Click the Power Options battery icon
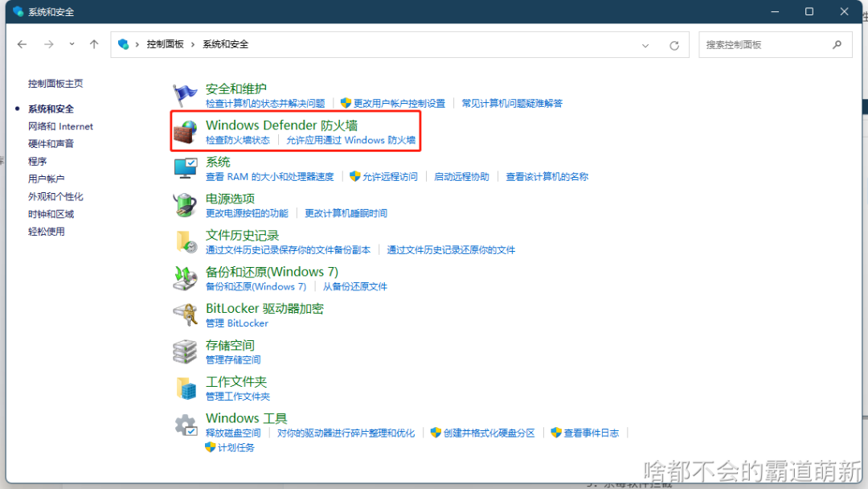Screen dimensions: 868x489 point(185,205)
